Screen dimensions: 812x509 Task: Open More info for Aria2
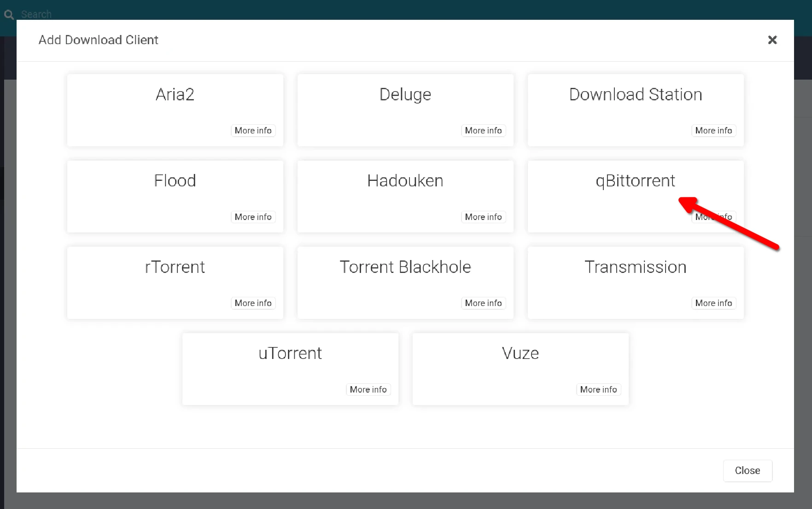click(x=253, y=131)
